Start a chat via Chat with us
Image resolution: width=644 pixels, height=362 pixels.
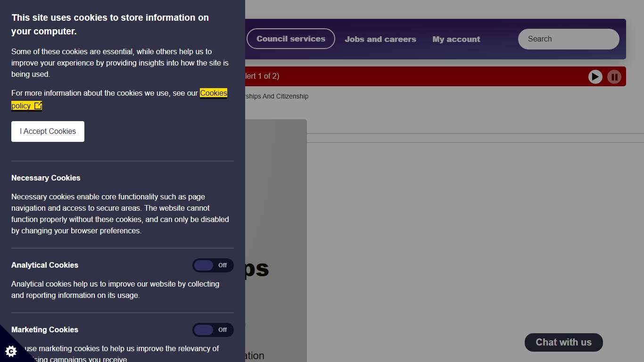pyautogui.click(x=563, y=343)
